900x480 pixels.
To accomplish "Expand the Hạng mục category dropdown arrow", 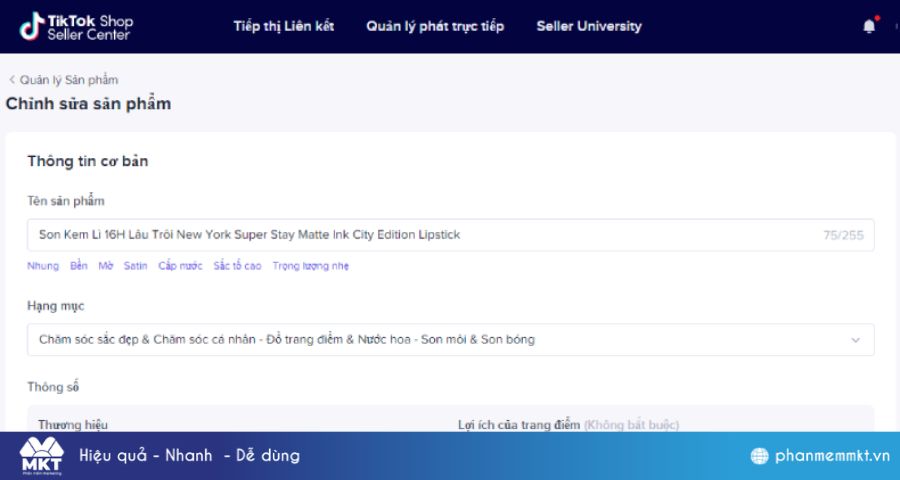I will [855, 340].
